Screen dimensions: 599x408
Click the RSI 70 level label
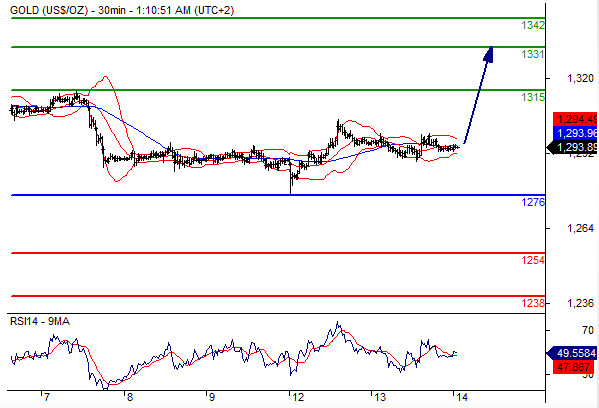[x=588, y=330]
